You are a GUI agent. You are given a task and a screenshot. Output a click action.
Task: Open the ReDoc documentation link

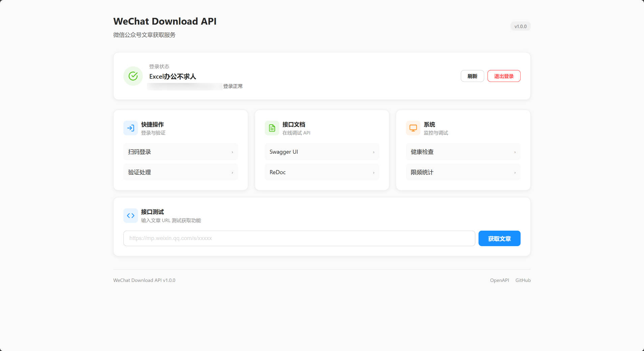322,172
